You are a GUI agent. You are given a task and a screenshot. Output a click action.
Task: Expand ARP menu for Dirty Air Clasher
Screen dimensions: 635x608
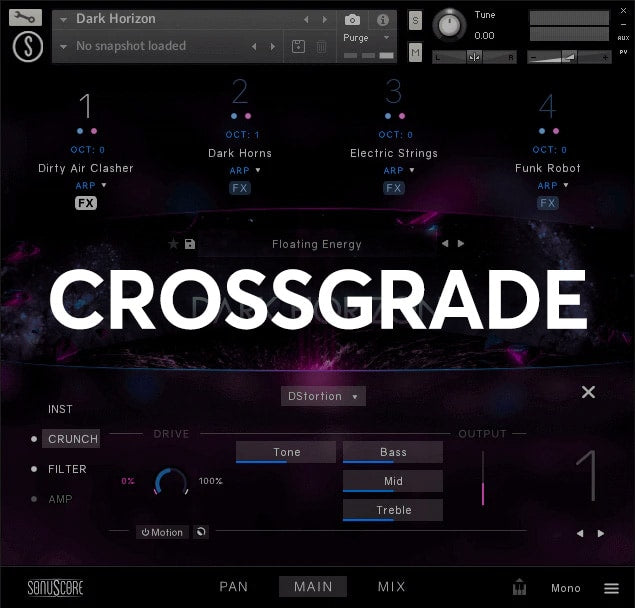tap(104, 185)
